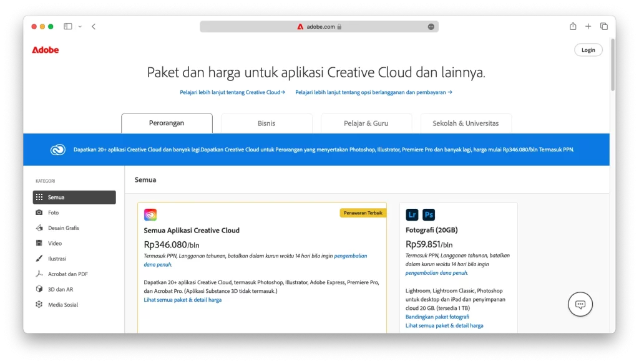Click the Creative Cloud app icon on card
Viewport: 639px width, 364px height.
pyautogui.click(x=150, y=214)
